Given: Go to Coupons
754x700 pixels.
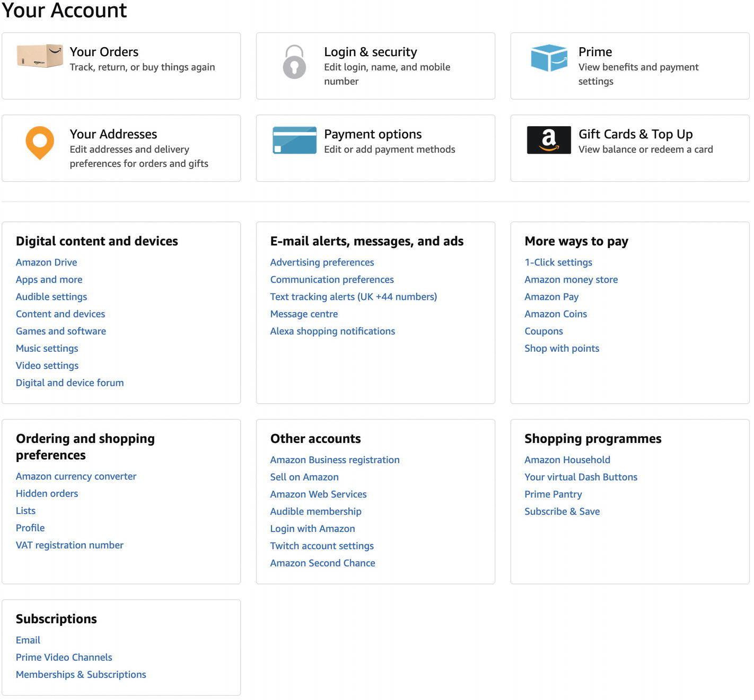Looking at the screenshot, I should tap(543, 331).
